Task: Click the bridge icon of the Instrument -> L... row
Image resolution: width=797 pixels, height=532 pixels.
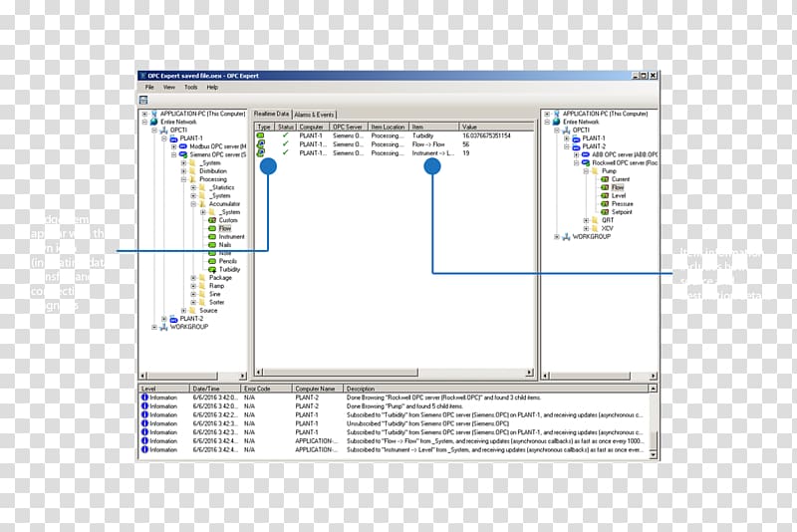Action: 260,153
